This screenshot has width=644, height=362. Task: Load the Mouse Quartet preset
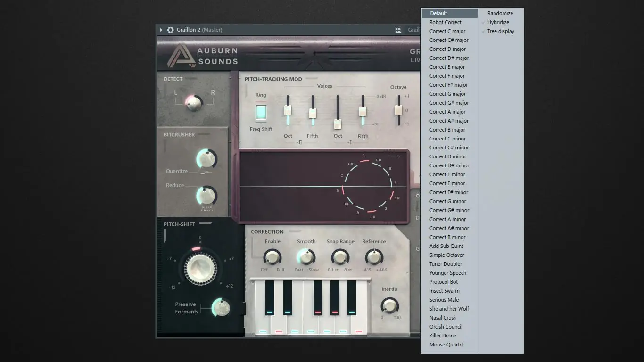click(450, 345)
